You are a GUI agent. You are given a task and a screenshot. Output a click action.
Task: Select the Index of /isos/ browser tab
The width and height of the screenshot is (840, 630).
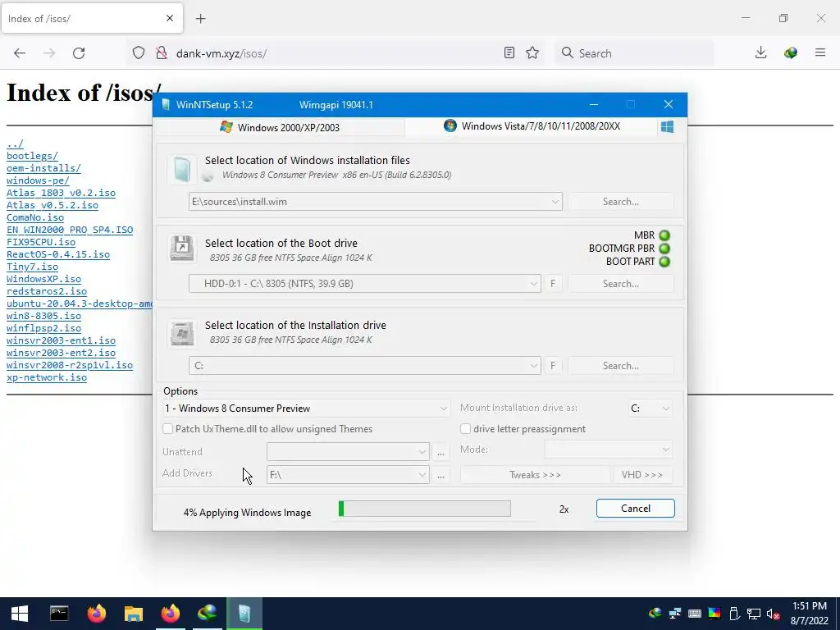click(x=92, y=18)
